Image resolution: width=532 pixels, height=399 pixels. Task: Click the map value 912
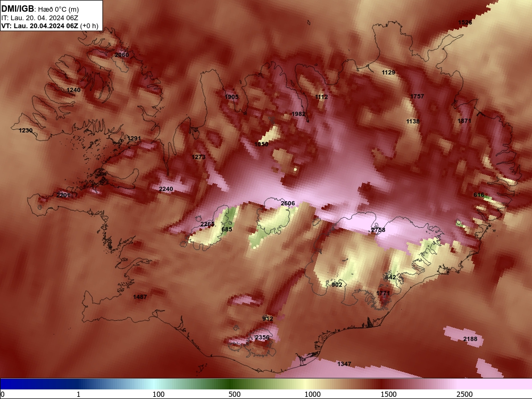pos(268,319)
